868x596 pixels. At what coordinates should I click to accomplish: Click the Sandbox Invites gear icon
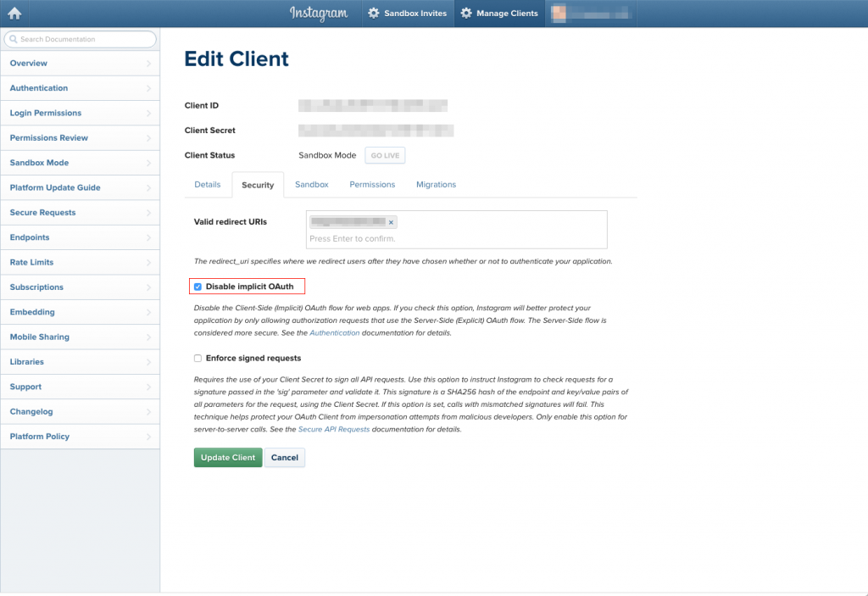pyautogui.click(x=374, y=14)
